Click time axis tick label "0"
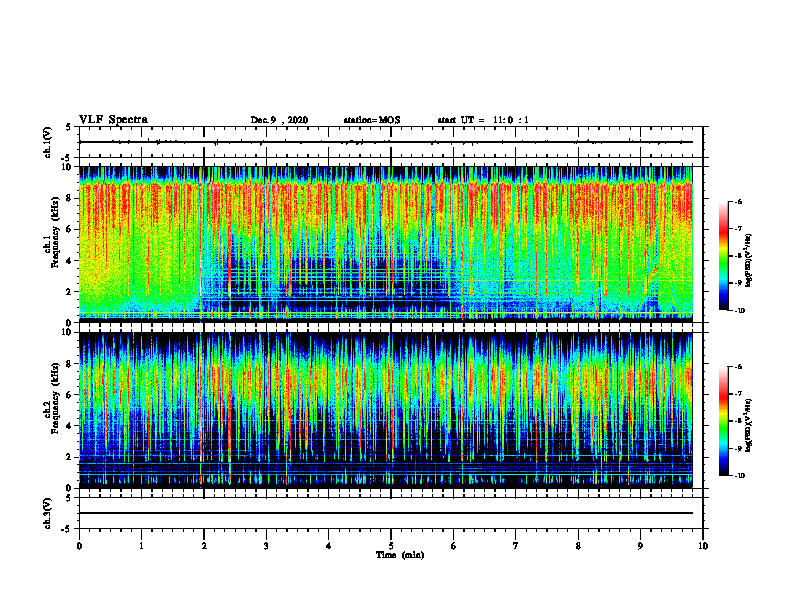The height and width of the screenshot is (612, 792). (x=79, y=546)
